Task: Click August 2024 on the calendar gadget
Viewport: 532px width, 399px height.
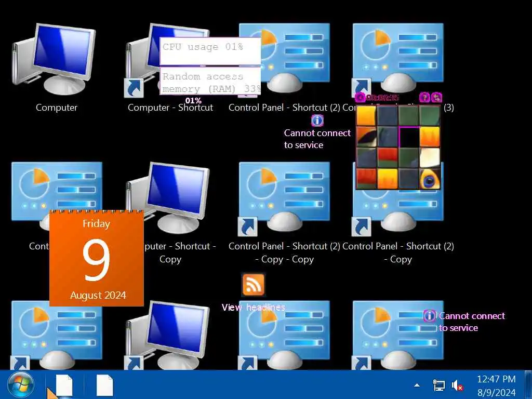Action: 98,295
